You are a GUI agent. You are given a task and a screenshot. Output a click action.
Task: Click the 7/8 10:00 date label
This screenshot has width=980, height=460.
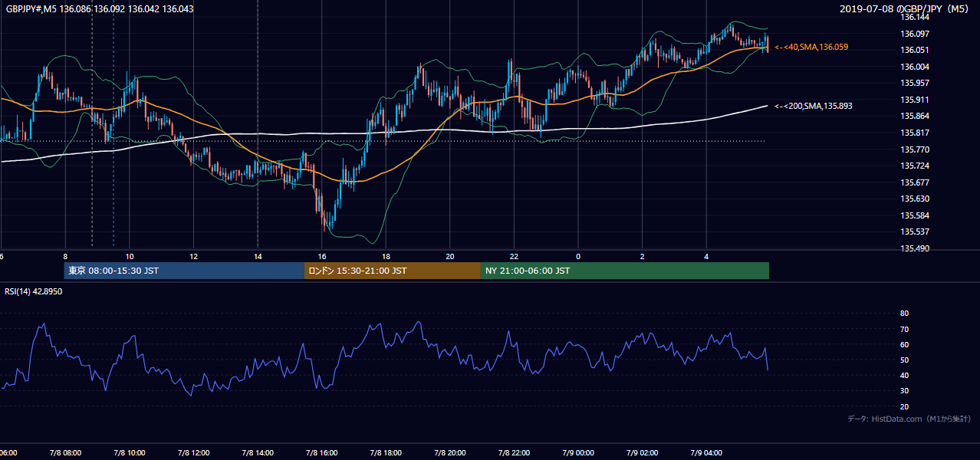[x=129, y=453]
